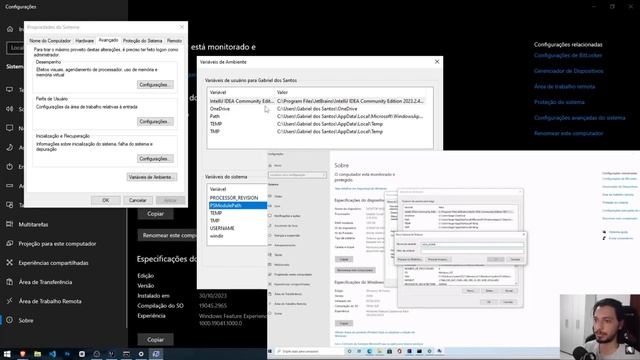The image size is (640, 360).
Task: Click the 19045.2965 OS build value
Action: [213, 306]
